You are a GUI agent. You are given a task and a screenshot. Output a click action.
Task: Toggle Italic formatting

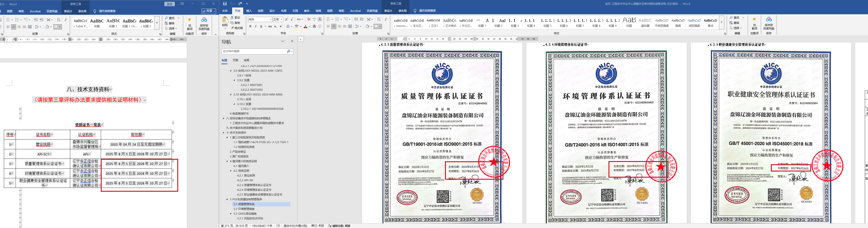tap(256, 26)
